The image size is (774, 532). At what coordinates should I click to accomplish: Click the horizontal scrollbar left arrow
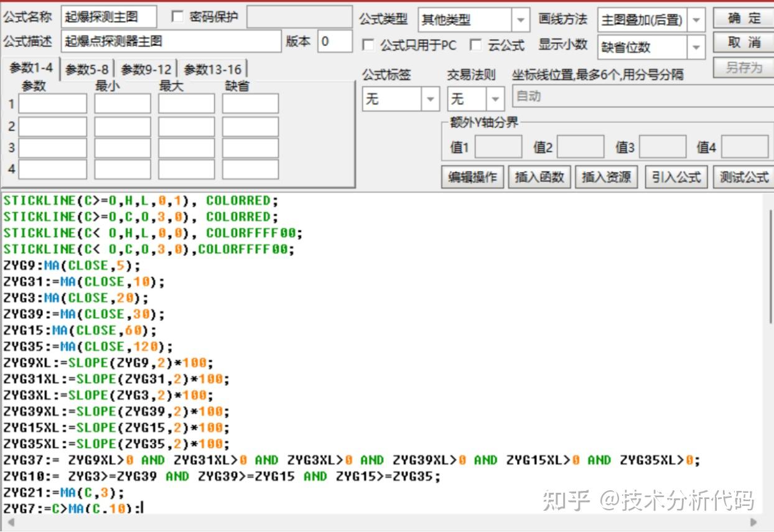coord(11,522)
